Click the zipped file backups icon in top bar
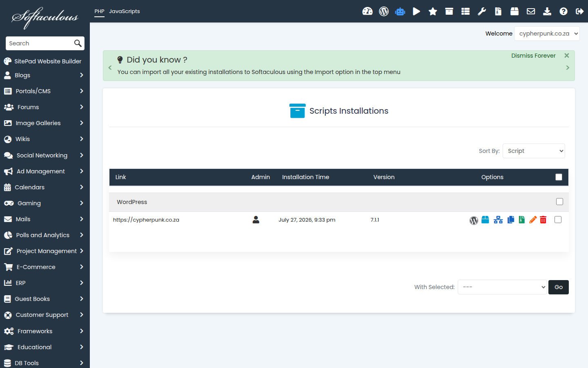 point(498,11)
